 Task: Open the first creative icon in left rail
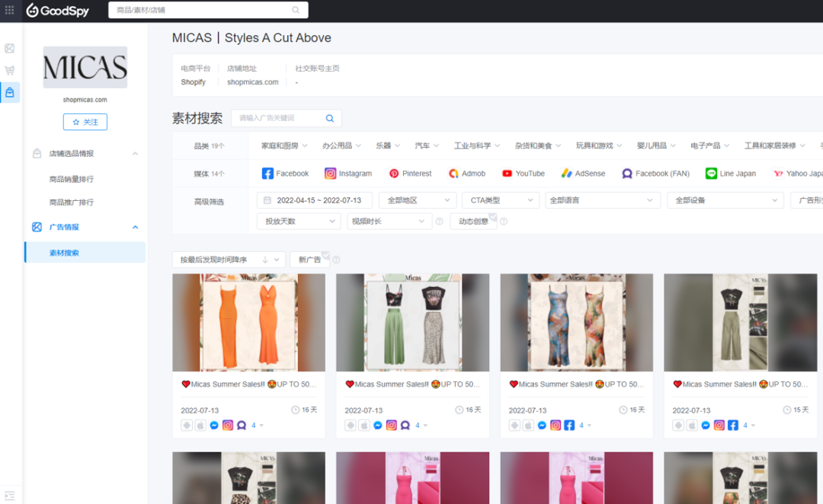9,48
